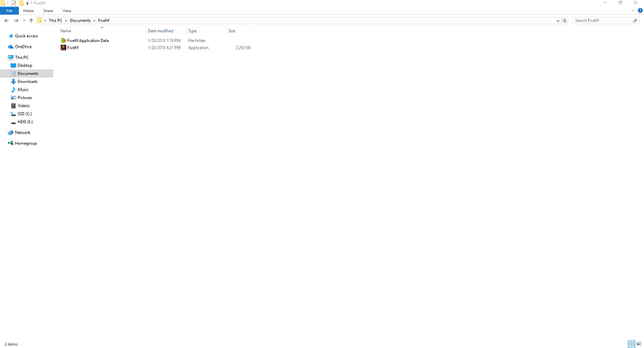
Task: Open Music in navigation pane
Action: point(23,90)
